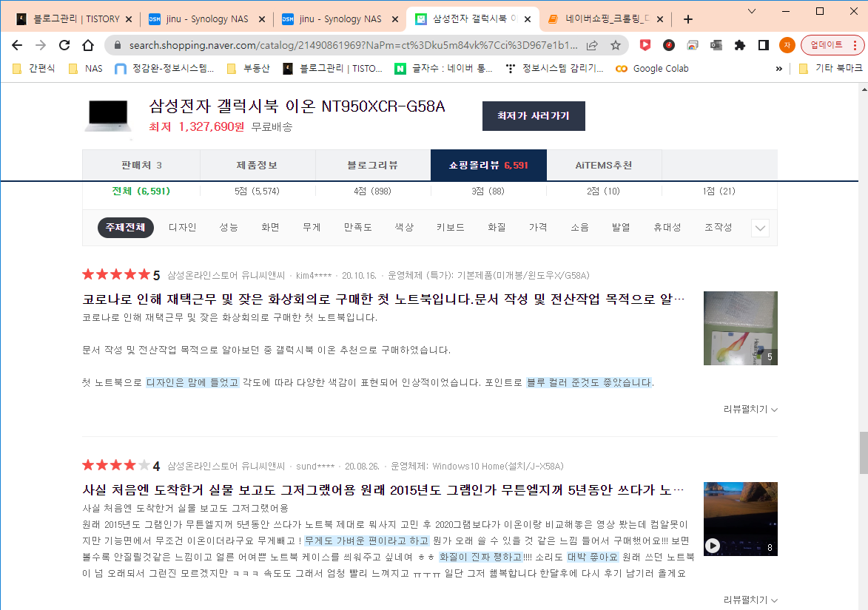Select the 화면 topic filter
This screenshot has width=868, height=610.
(x=270, y=227)
